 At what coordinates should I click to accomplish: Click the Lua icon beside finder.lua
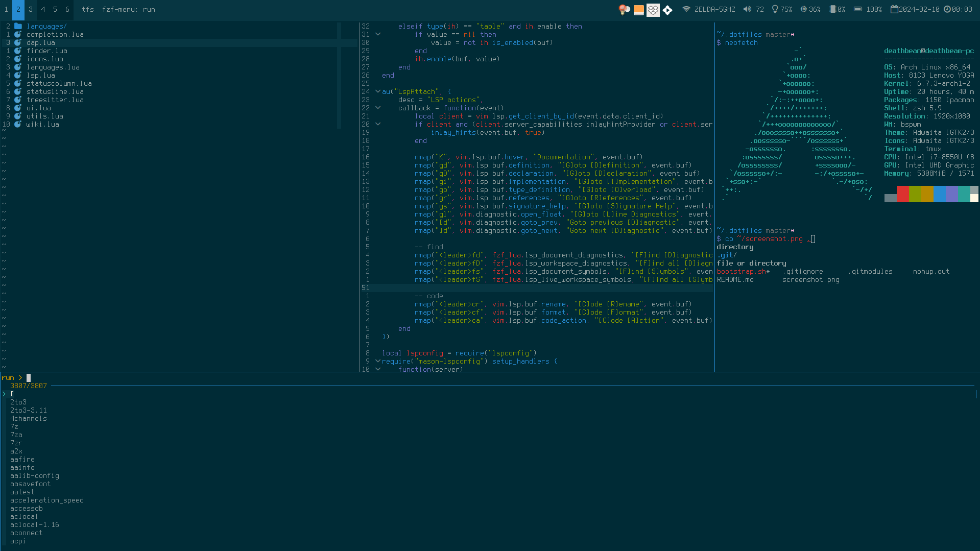18,51
